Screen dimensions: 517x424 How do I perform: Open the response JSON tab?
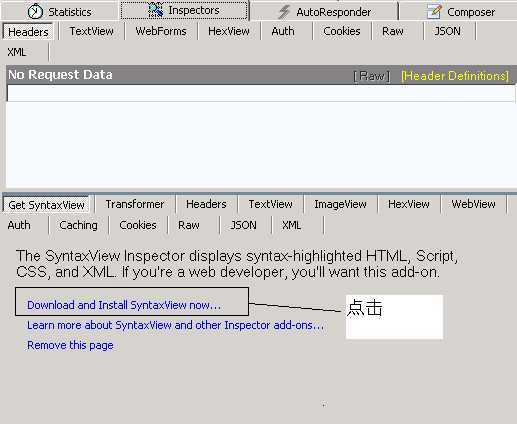pos(243,225)
